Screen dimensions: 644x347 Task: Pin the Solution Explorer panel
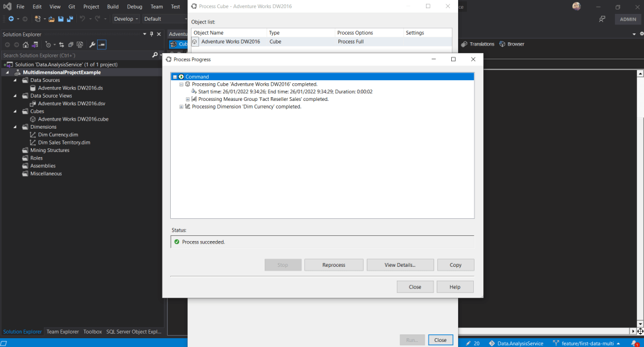coord(152,34)
